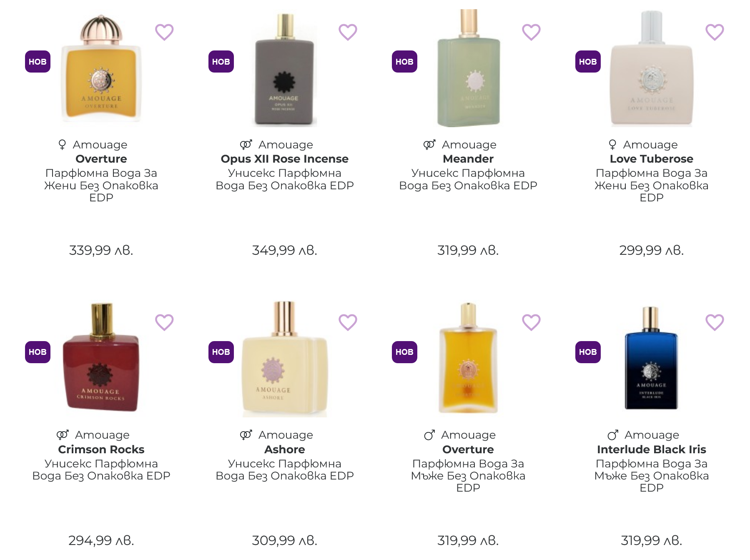Toggle wishlist heart for Opus XII Rose Incense
Image resolution: width=750 pixels, height=560 pixels.
(x=348, y=32)
